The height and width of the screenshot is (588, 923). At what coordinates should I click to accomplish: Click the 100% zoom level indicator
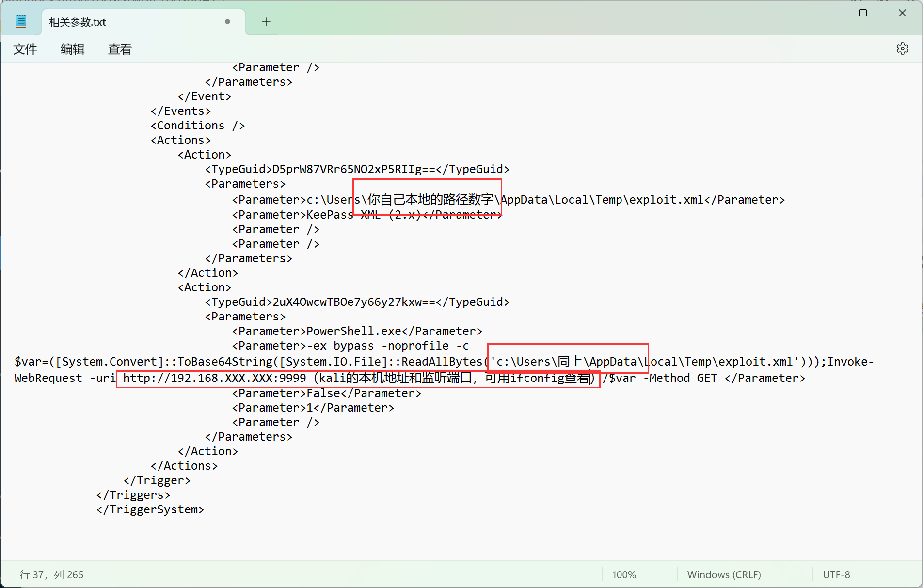(624, 574)
